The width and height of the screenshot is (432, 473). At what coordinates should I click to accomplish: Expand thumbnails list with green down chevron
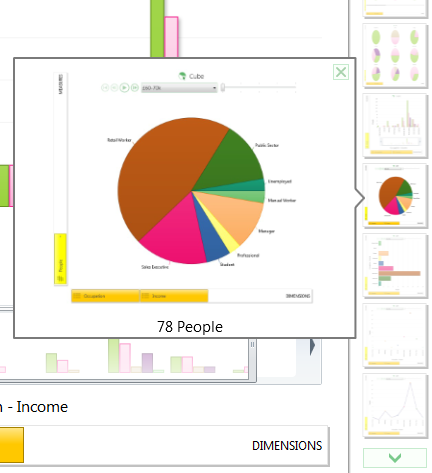point(395,458)
